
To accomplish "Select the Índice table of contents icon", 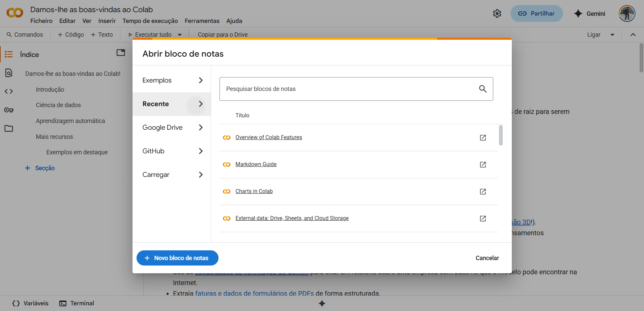I will (x=9, y=54).
